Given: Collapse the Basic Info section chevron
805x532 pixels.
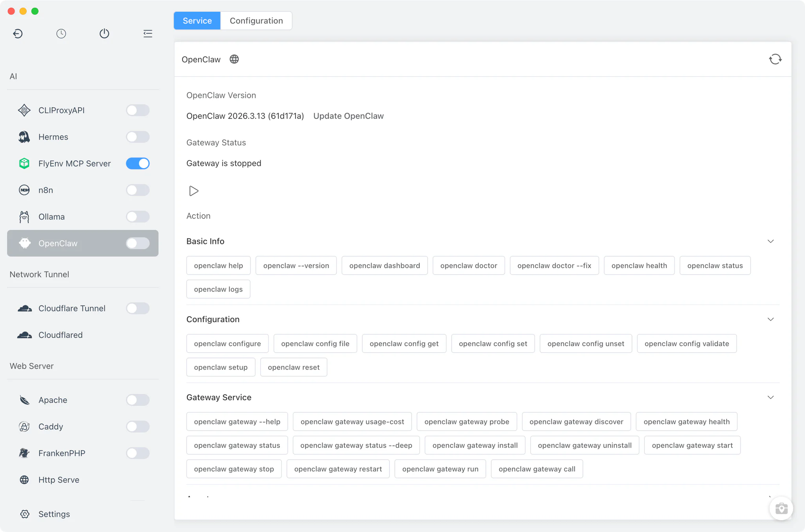Looking at the screenshot, I should tap(770, 241).
